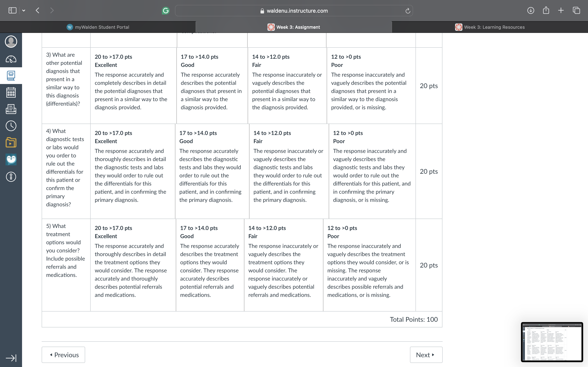Go to the Next module item
This screenshot has height=367, width=588.
tap(426, 355)
